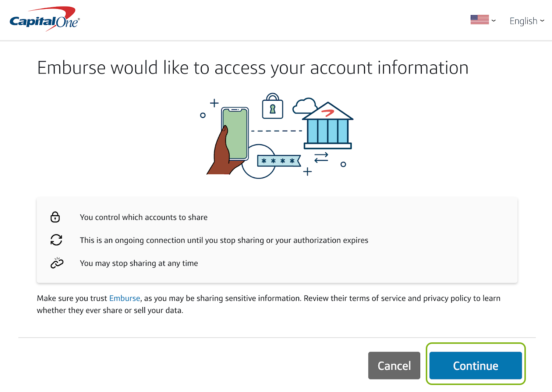
Task: Click the ongoing connection description text
Action: [224, 240]
